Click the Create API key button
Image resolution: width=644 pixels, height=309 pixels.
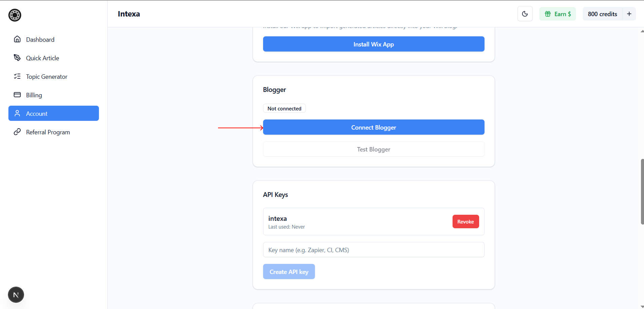(289, 272)
